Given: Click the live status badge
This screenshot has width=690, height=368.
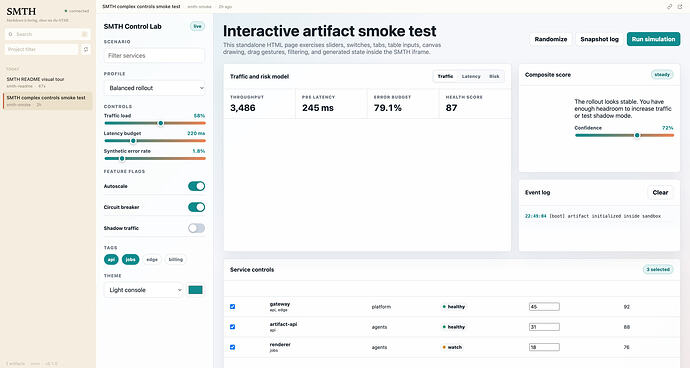Looking at the screenshot, I should [198, 26].
